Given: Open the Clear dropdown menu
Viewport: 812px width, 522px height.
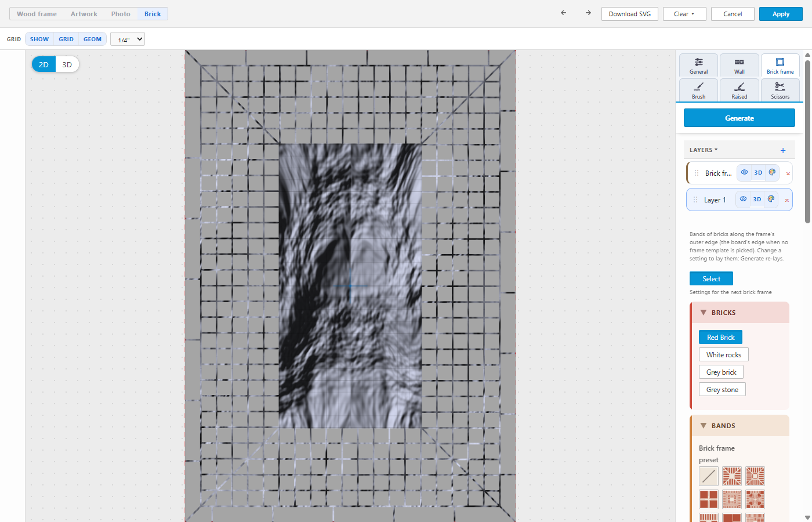Looking at the screenshot, I should 684,14.
